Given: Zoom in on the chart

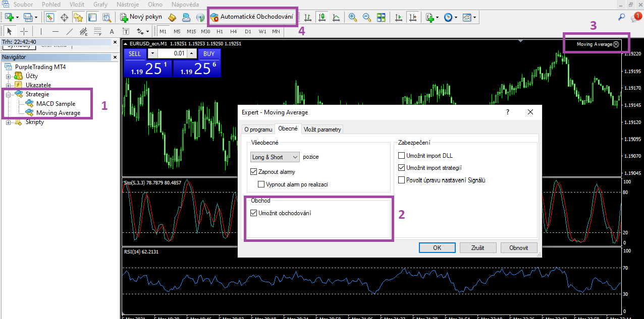Looking at the screenshot, I should tap(353, 17).
